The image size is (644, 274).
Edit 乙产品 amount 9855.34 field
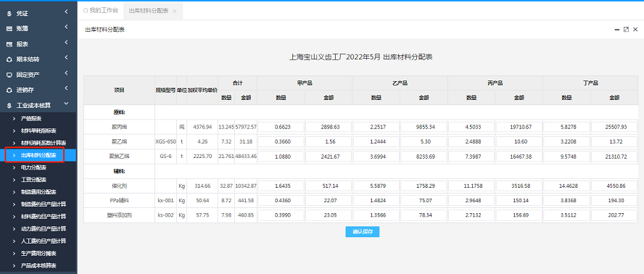(x=424, y=127)
